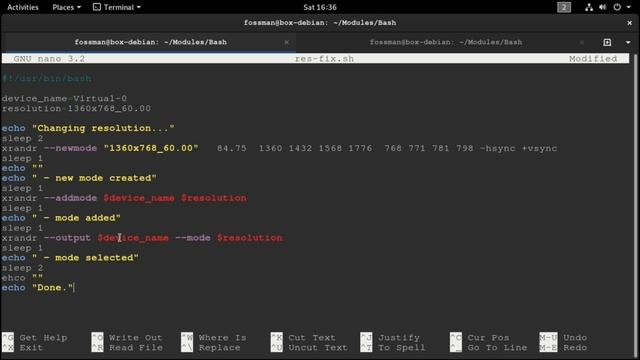Click the Replace shortcut
The height and width of the screenshot is (360, 640).
point(211,348)
